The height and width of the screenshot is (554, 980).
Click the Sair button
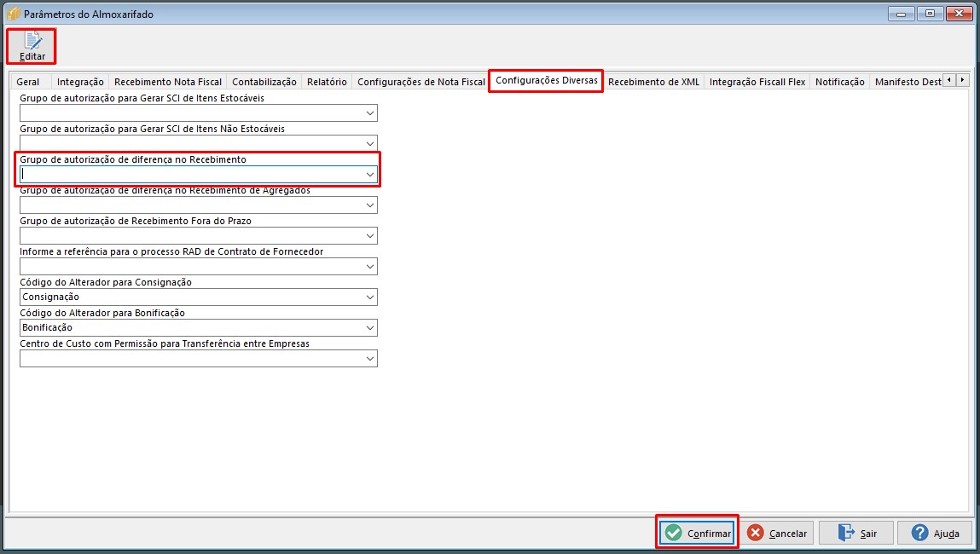coord(856,533)
